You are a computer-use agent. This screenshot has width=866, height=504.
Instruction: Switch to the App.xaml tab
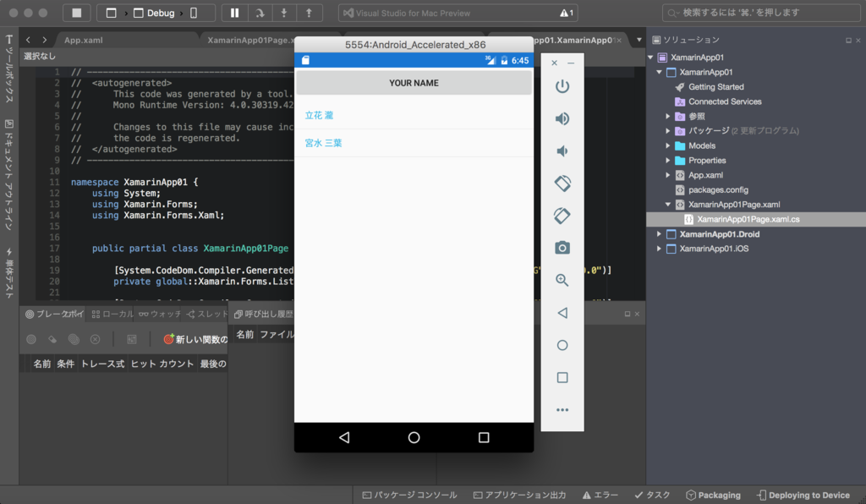(84, 41)
